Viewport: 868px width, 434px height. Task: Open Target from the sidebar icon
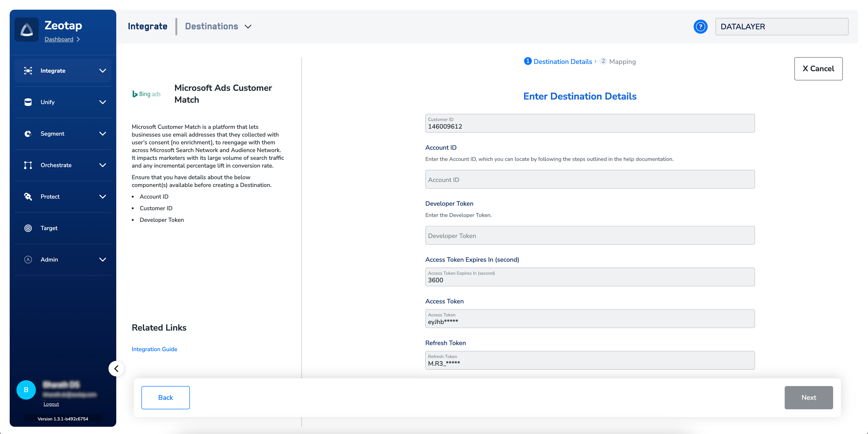click(28, 228)
